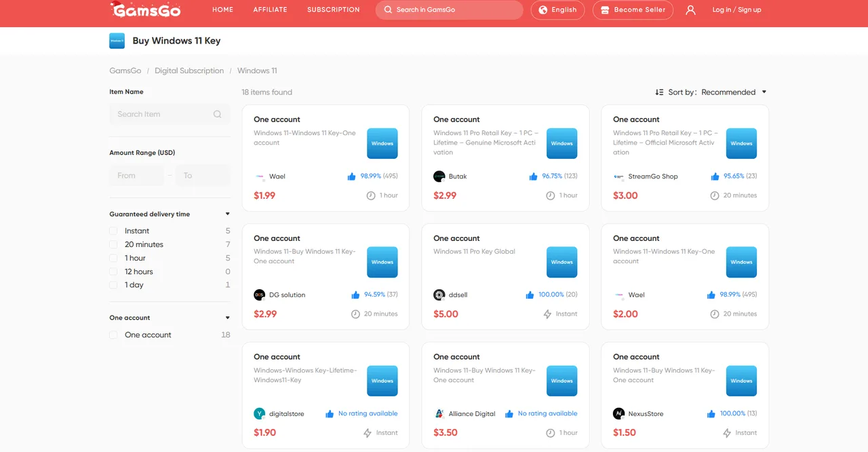This screenshot has width=868, height=452.
Task: Click the DG solution seller avatar
Action: coord(259,295)
